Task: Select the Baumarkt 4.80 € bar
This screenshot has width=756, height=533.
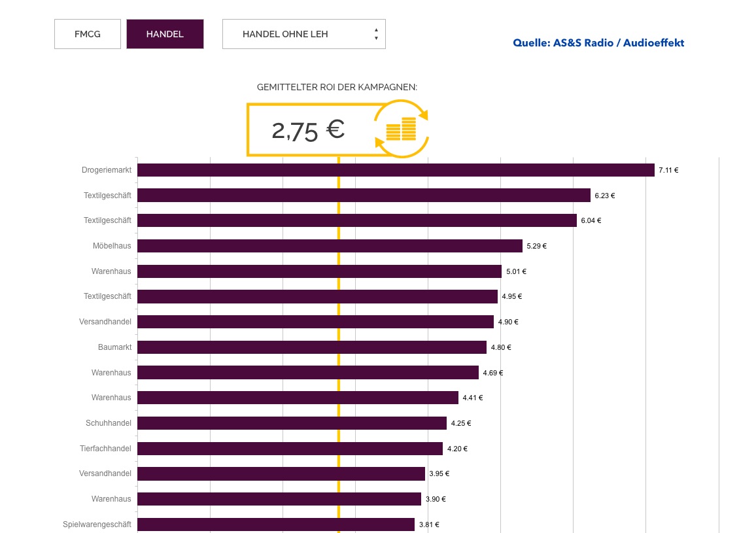Action: (312, 347)
